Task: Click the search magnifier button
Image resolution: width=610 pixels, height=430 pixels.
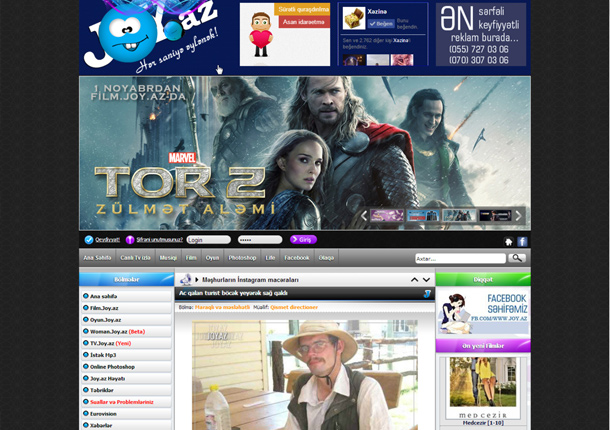Action: pyautogui.click(x=516, y=258)
